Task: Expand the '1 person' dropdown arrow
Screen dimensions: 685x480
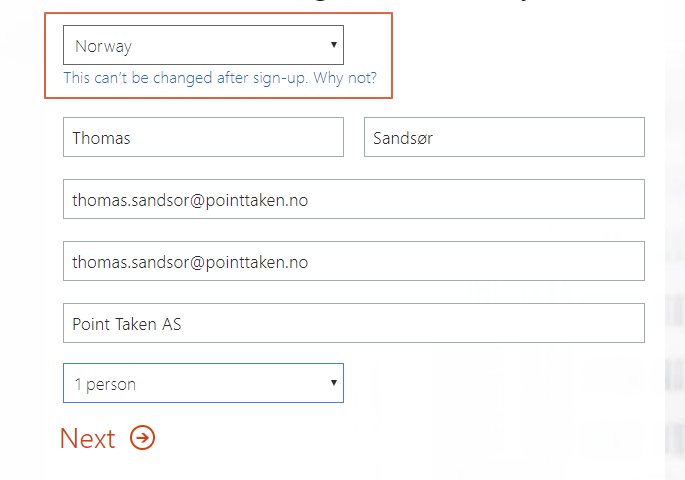Action: coord(333,383)
